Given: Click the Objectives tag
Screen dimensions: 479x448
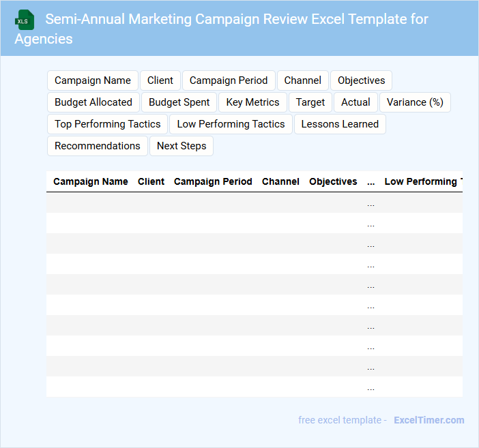Looking at the screenshot, I should pyautogui.click(x=361, y=80).
